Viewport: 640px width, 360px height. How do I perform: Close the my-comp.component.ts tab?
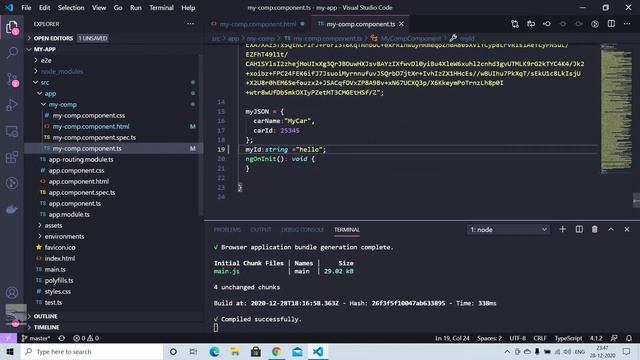(401, 24)
